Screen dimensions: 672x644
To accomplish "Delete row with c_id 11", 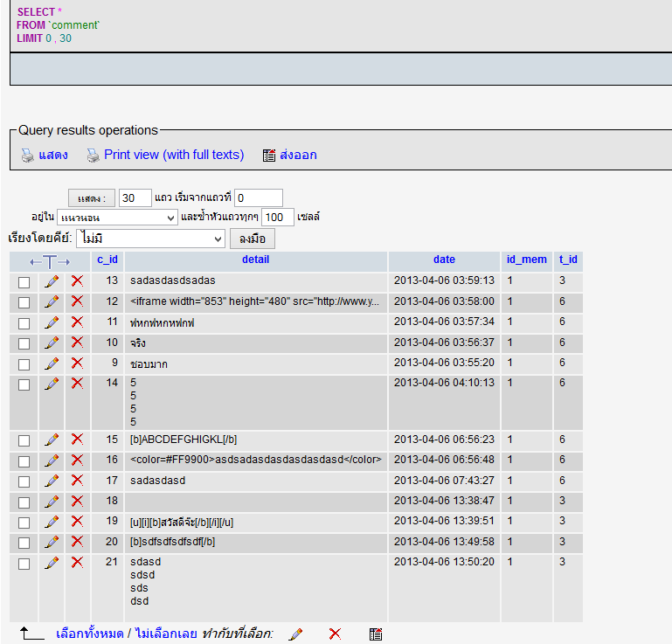I will [77, 322].
